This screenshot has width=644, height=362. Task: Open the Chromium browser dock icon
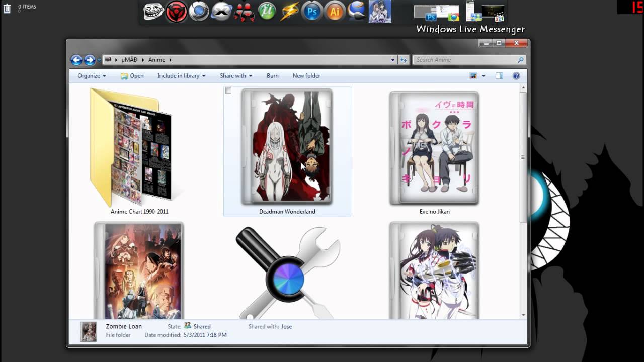(199, 11)
